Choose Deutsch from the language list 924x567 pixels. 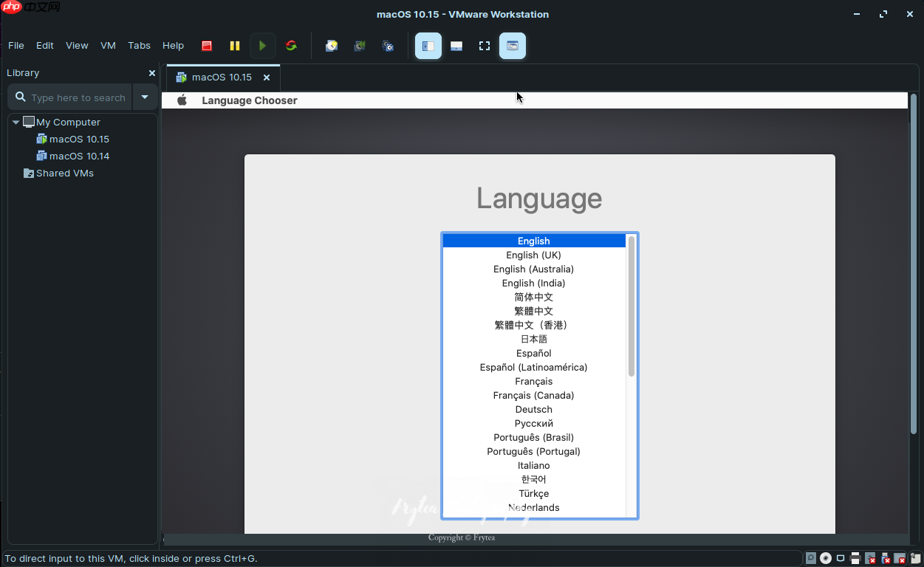pos(533,410)
